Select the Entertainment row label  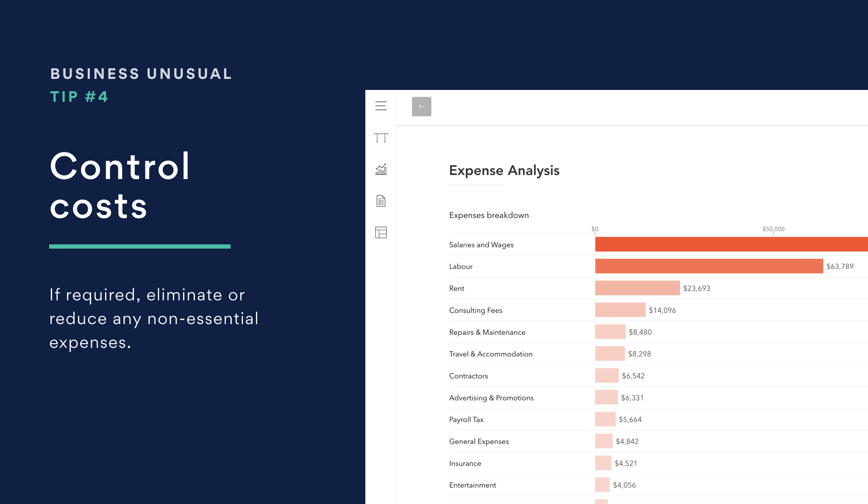click(473, 485)
